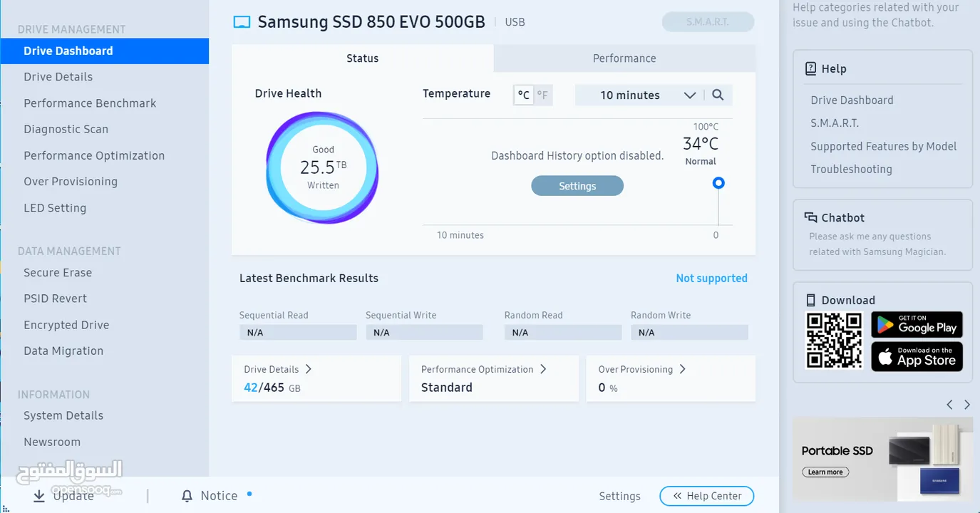Show next banner with right arrow
The image size is (980, 513).
click(x=967, y=405)
